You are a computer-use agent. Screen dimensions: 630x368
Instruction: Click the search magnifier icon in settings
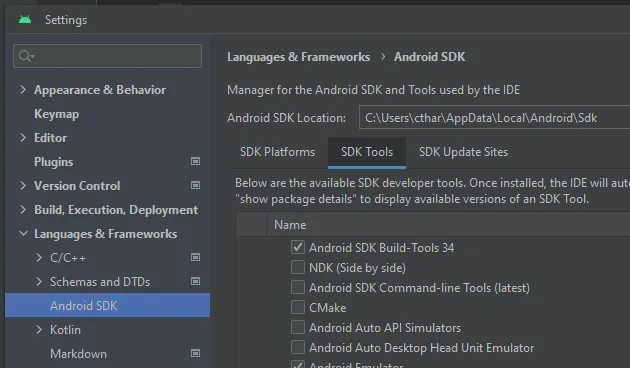26,56
